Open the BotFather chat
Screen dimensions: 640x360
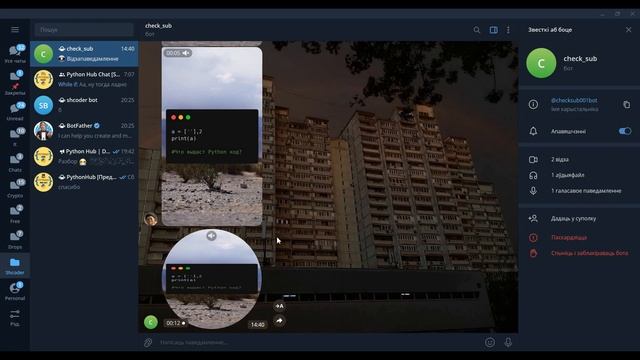[84, 131]
